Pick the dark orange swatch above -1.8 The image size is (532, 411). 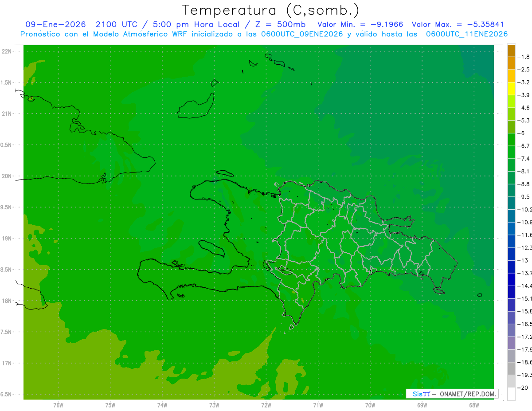(511, 51)
